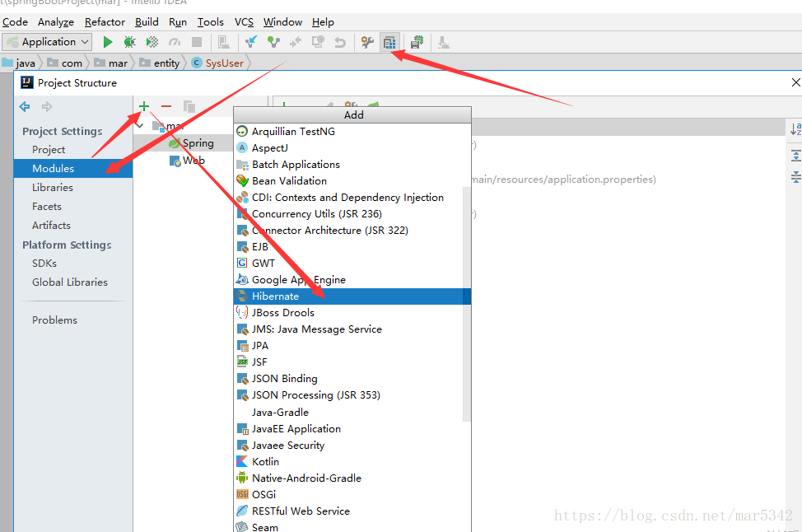Select Facets in the settings list

tap(47, 207)
